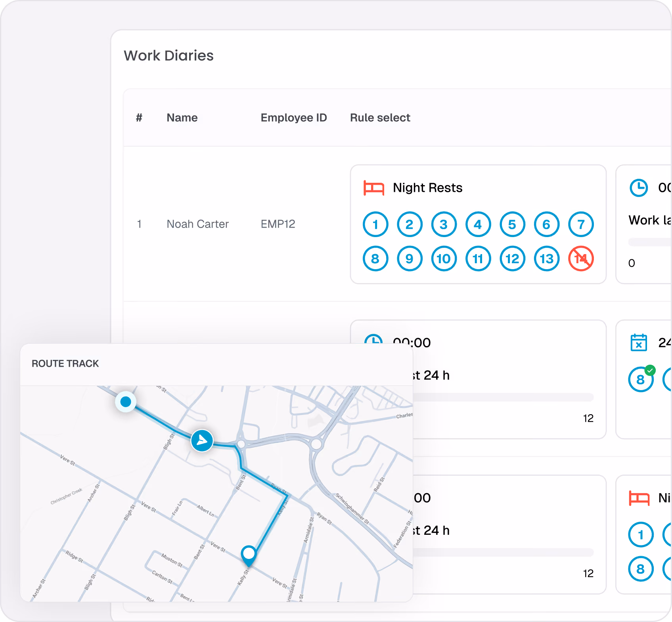The width and height of the screenshot is (672, 622).
Task: Click the Christopher Creek label on the map
Action: (66, 496)
